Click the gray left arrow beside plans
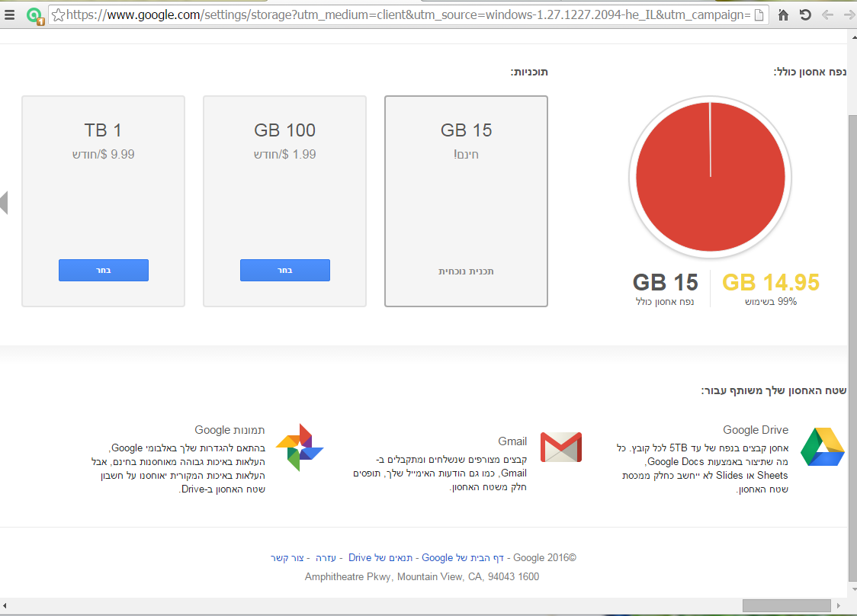 tap(4, 203)
